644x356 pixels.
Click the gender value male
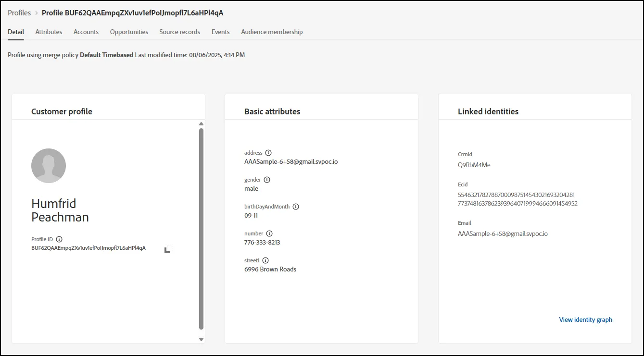coord(251,188)
